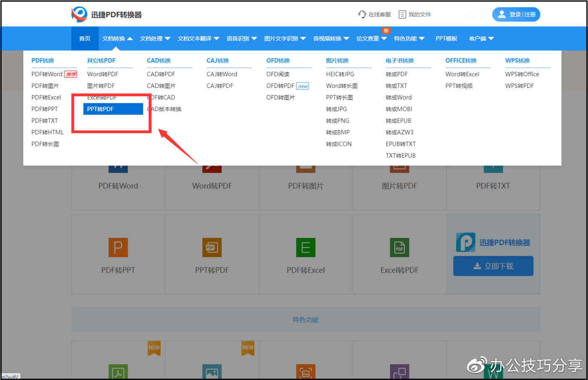Select OFD阅读 menu entry
The height and width of the screenshot is (380, 588).
[278, 74]
